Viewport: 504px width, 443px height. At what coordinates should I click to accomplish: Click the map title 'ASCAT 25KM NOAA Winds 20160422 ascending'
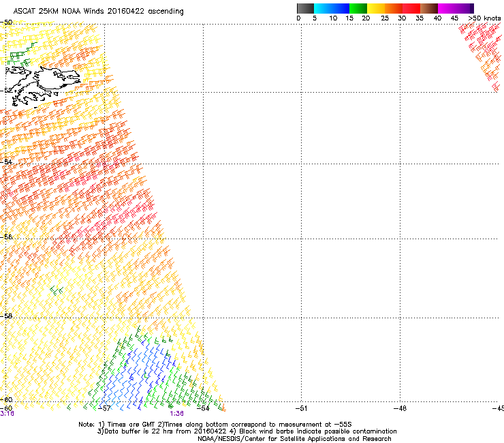98,12
